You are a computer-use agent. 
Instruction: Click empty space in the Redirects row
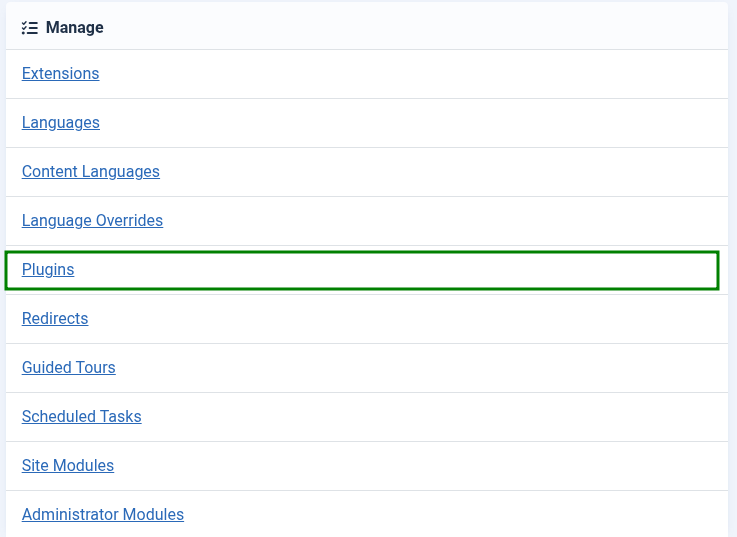400,319
